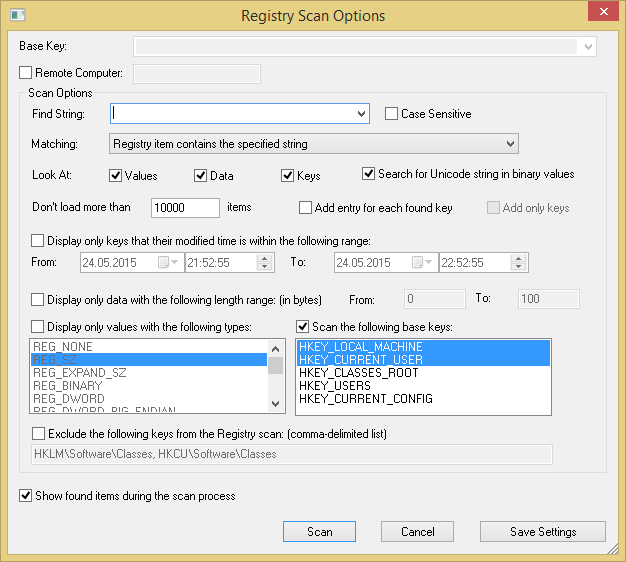Open the From date calendar dropdown
Image resolution: width=626 pixels, height=562 pixels.
(169, 262)
